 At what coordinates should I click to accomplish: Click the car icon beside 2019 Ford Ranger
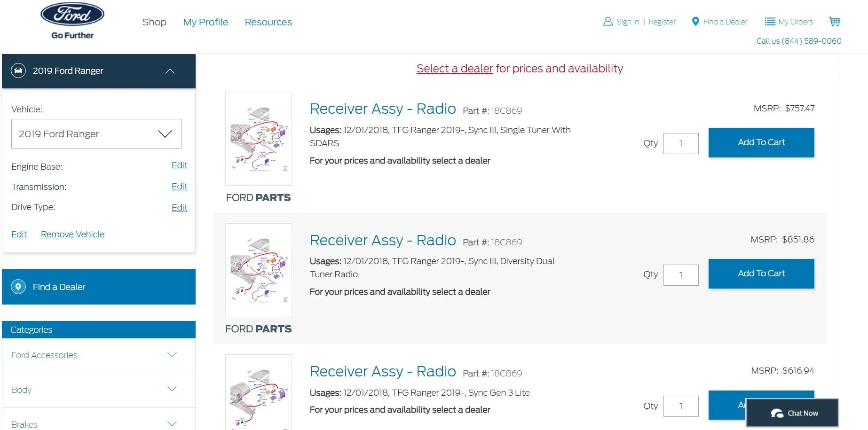click(x=18, y=70)
